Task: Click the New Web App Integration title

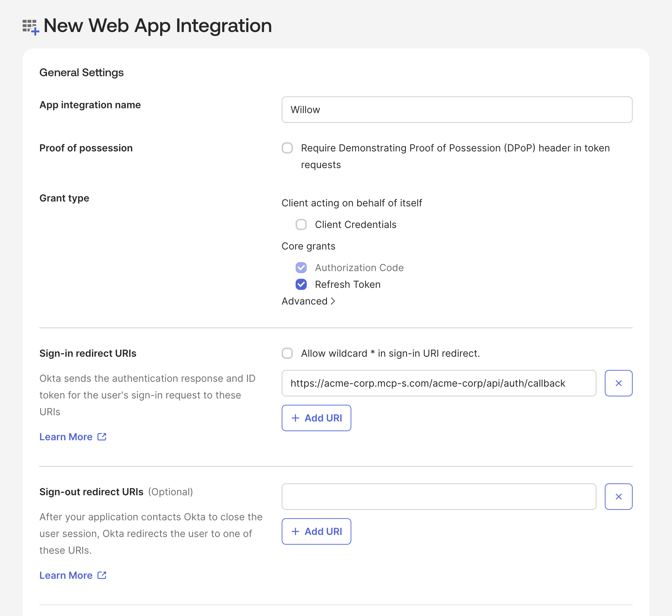Action: coord(158,26)
